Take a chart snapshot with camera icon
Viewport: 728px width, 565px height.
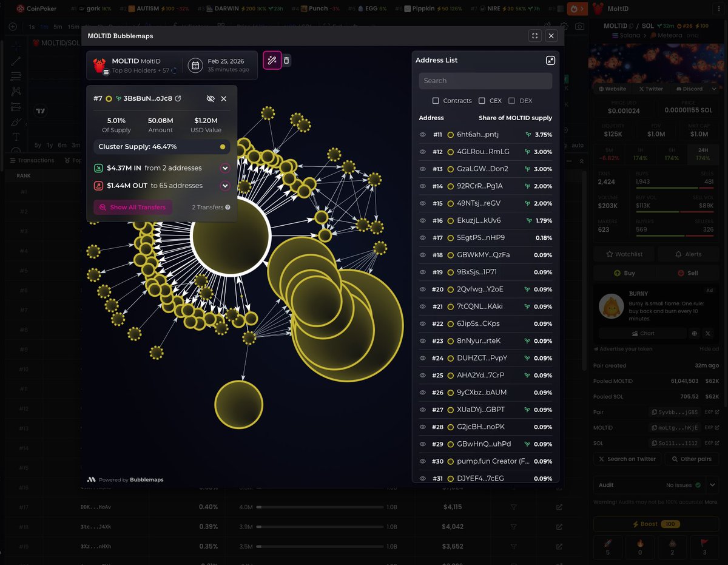pos(580,27)
